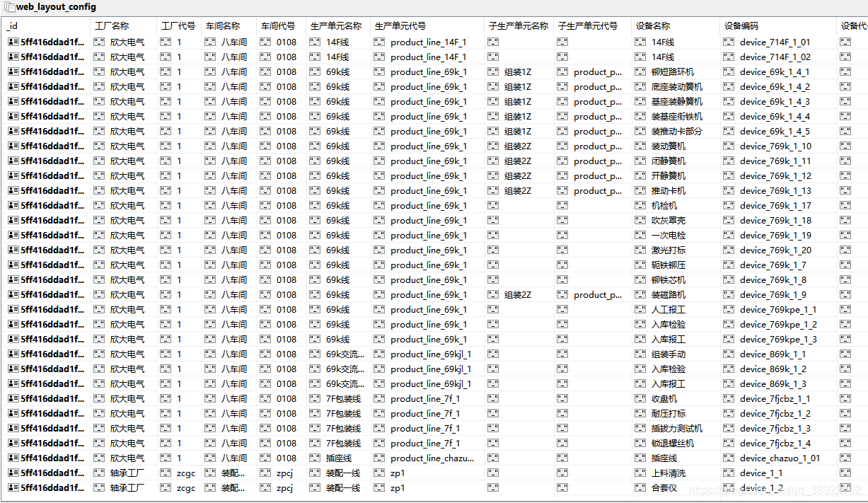Click the document icon in the device_769k_1_10 row
Screen dimensions: 868x503
13,146
